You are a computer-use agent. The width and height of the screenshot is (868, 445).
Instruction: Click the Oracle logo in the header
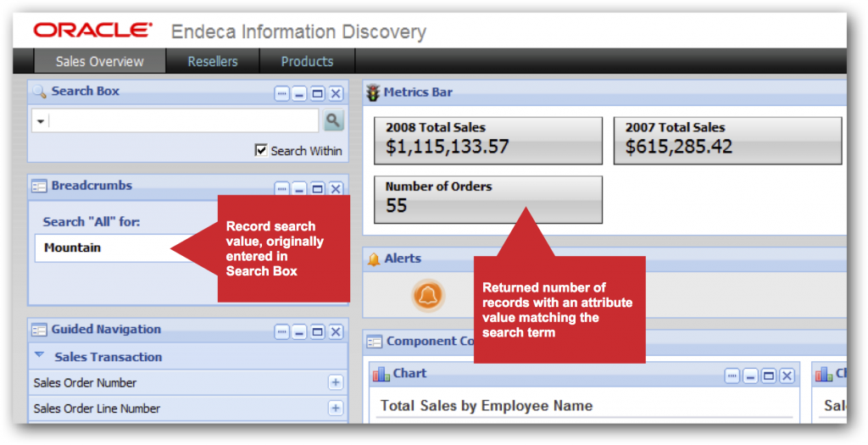92,30
